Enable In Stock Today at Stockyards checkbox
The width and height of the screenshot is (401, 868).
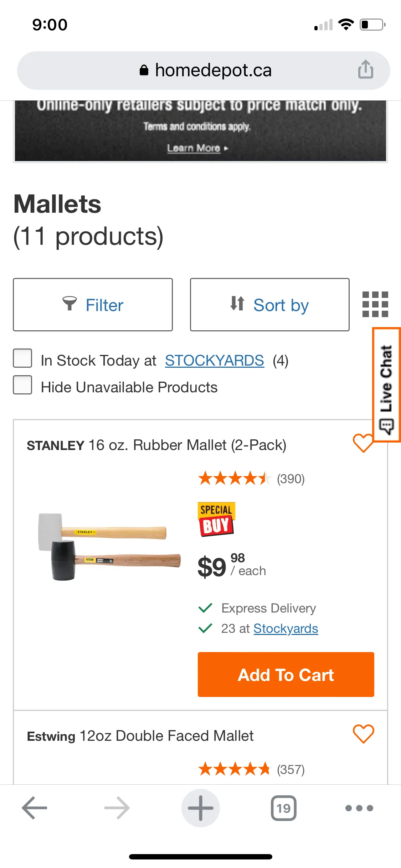(22, 358)
